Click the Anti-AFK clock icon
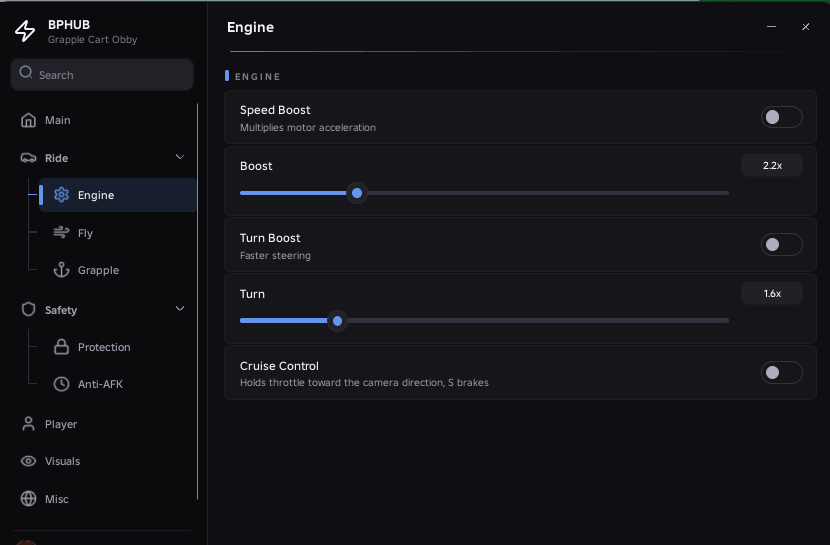Screen dimensions: 830x545 click(x=61, y=384)
